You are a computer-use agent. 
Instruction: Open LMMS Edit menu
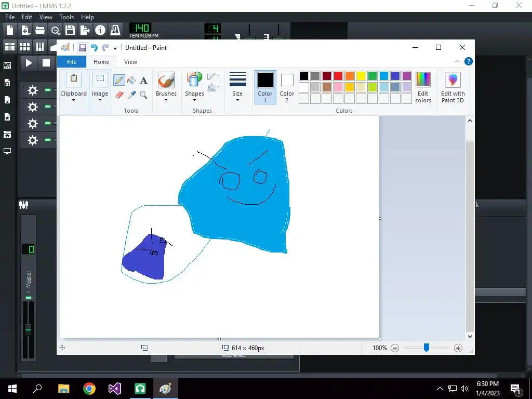[27, 17]
